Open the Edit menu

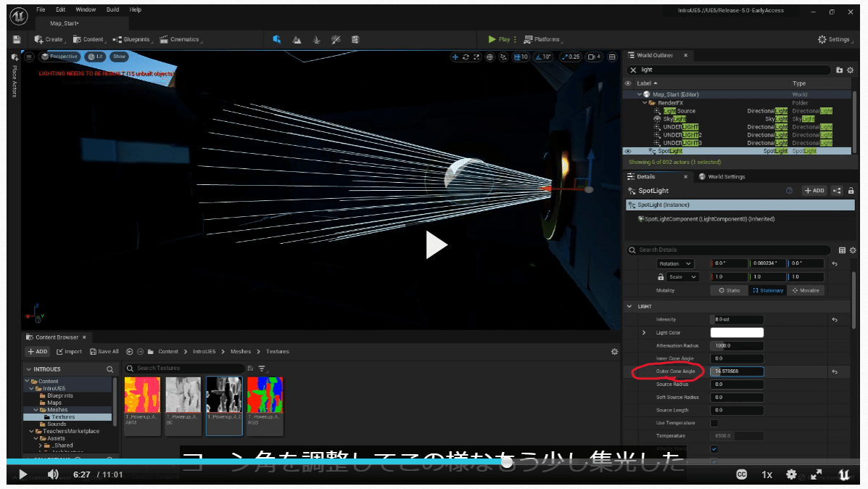click(60, 9)
